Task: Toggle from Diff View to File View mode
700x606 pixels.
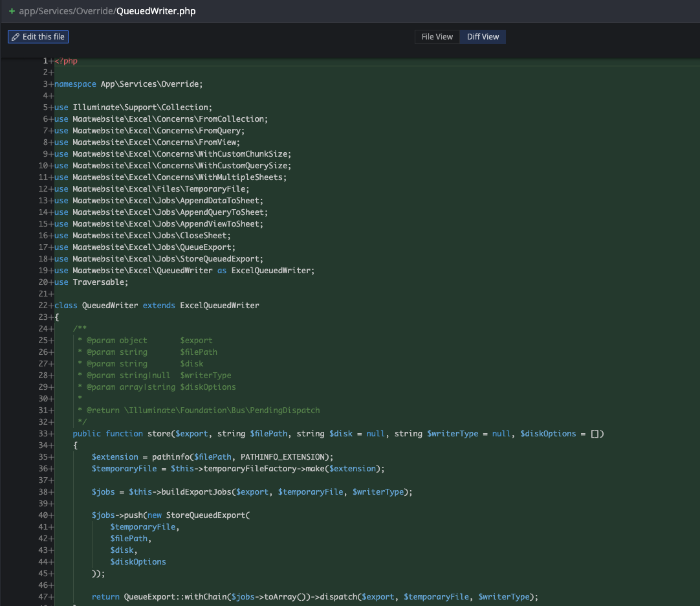Action: [437, 37]
